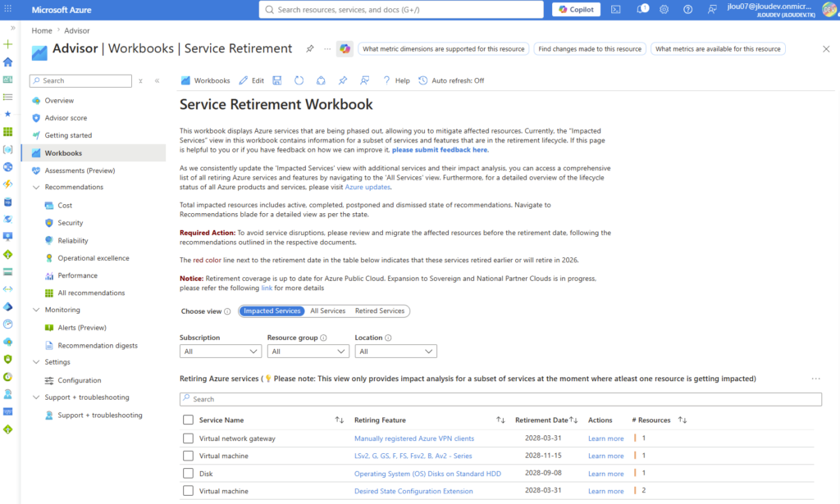Screen dimensions: 840x504
Task: Click the Refresh icon in workbook toolbar
Action: tap(299, 80)
